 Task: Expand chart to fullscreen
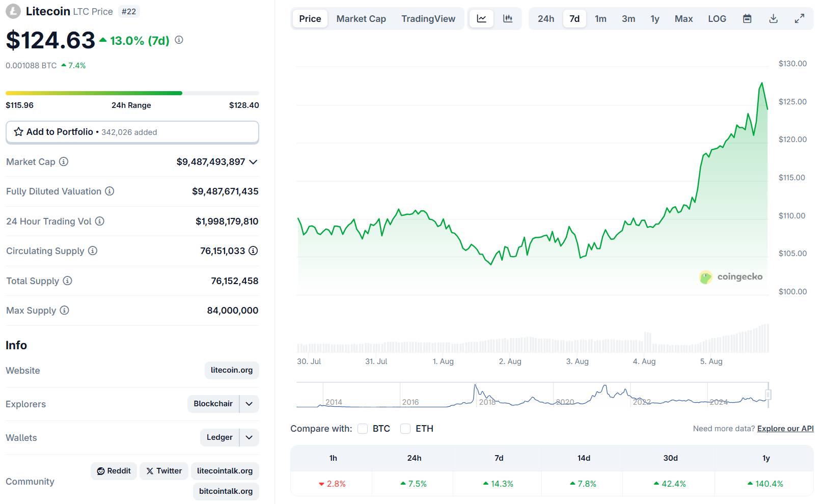click(800, 19)
